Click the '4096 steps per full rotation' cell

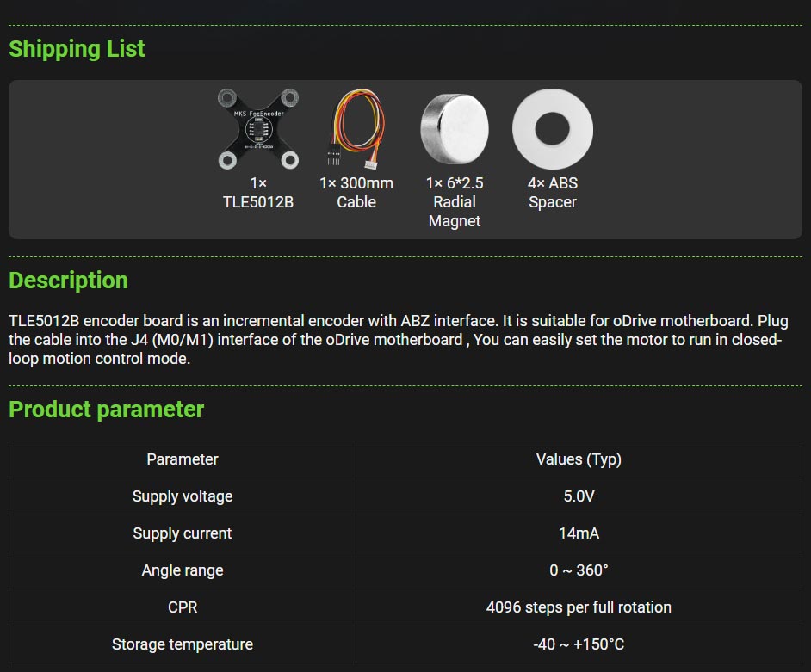click(579, 607)
